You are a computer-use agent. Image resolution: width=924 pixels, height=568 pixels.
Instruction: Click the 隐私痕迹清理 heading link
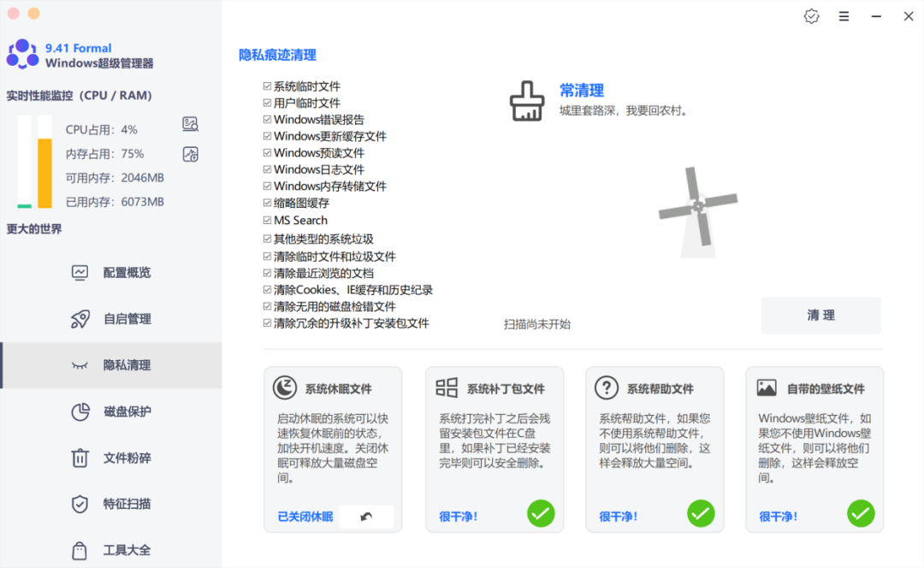(277, 54)
